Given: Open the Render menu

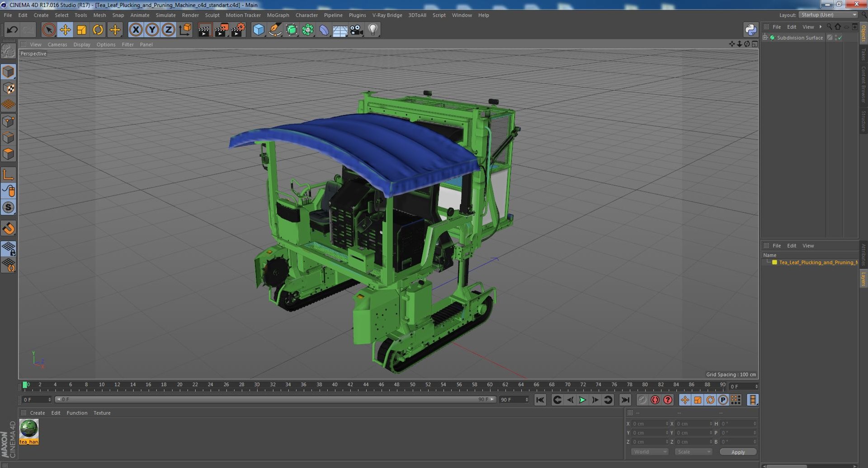Looking at the screenshot, I should click(190, 15).
